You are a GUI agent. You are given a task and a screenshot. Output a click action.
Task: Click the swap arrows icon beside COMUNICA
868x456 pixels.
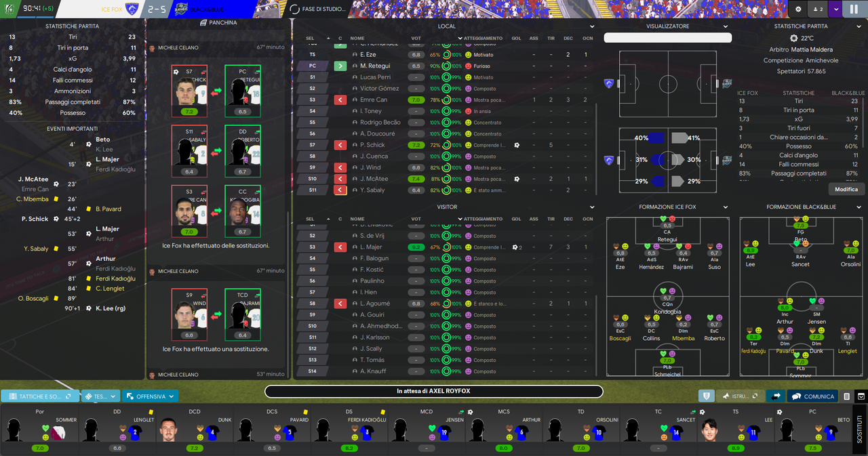pos(775,396)
